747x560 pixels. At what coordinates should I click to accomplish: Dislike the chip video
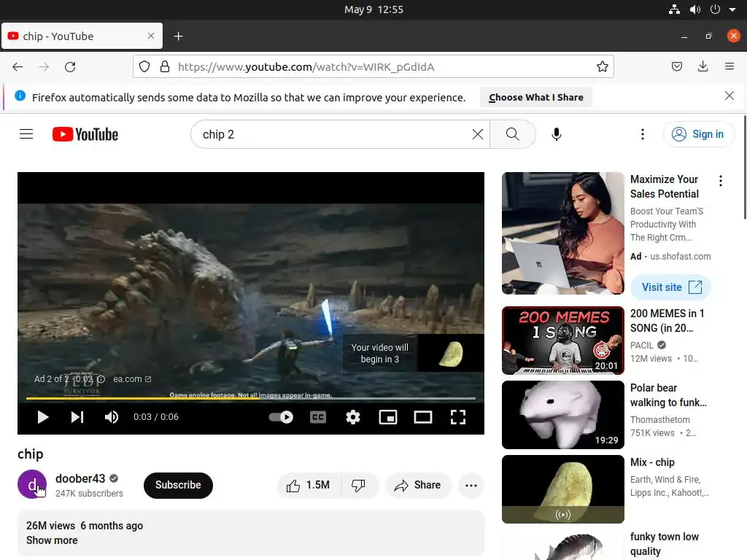[359, 485]
